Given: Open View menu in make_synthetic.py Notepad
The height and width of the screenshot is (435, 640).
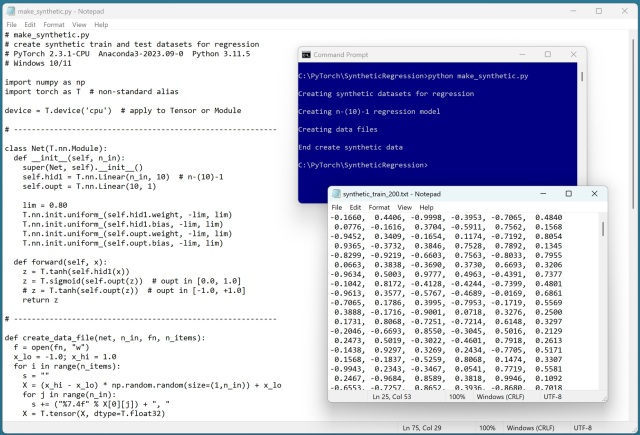Looking at the screenshot, I should 79,24.
